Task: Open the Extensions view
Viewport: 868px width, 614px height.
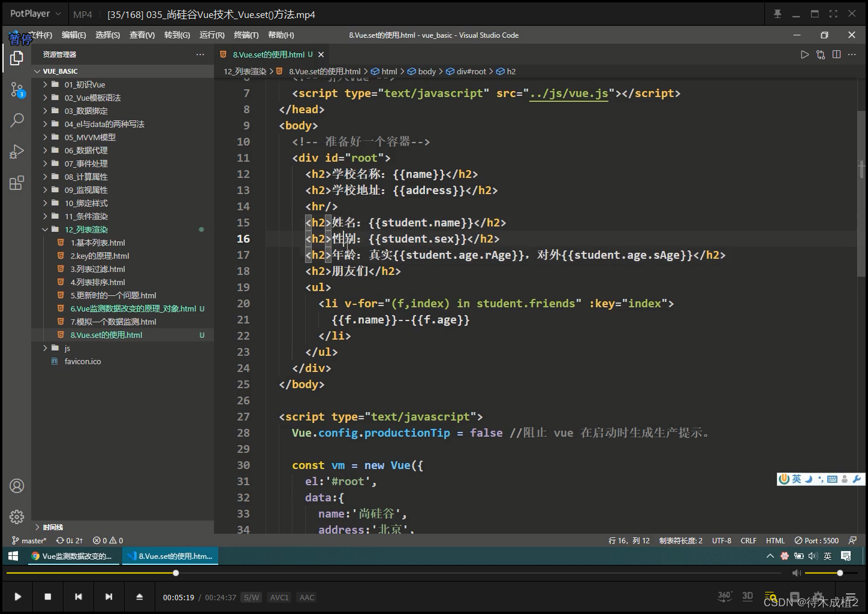Action: 17,183
